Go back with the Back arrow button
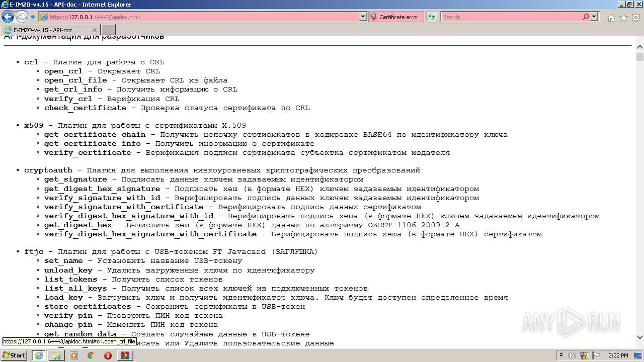644x362 pixels. click(8, 17)
